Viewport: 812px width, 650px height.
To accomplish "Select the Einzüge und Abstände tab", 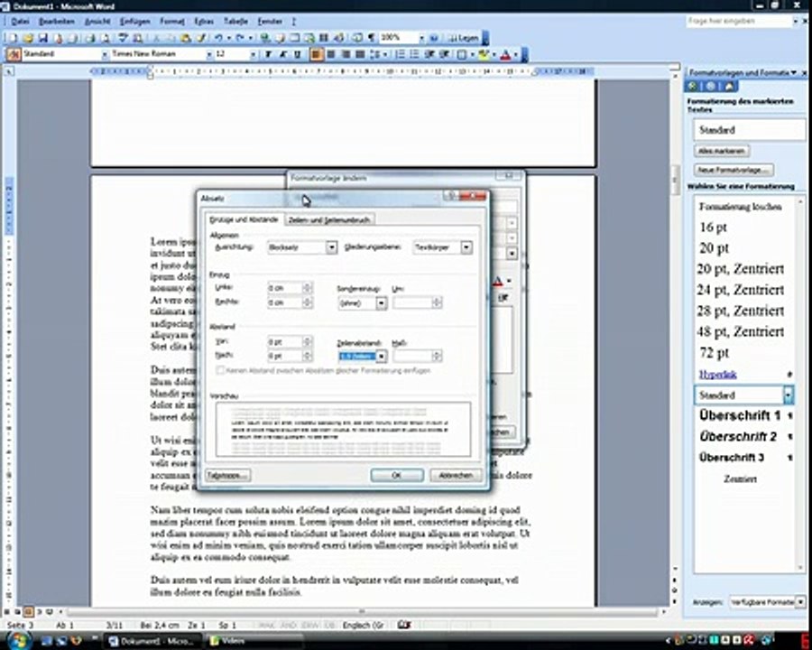I will point(244,219).
